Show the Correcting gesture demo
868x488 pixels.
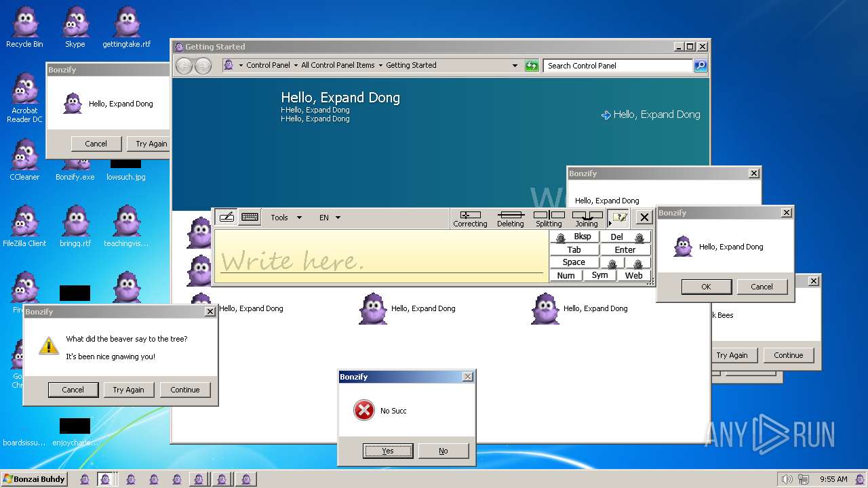(x=470, y=218)
